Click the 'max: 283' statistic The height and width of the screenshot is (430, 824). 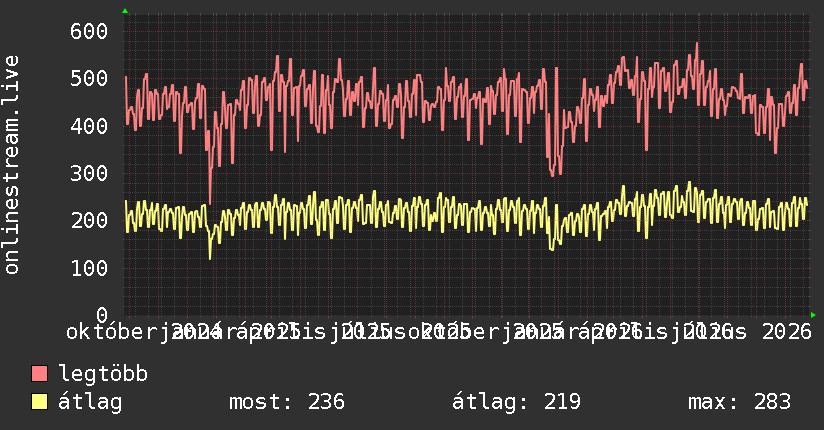739,402
